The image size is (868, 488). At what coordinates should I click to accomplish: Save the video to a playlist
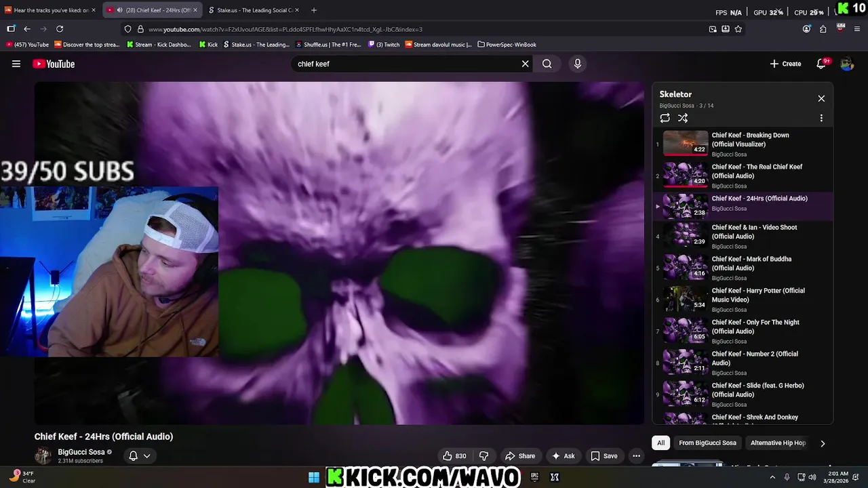tap(604, 456)
